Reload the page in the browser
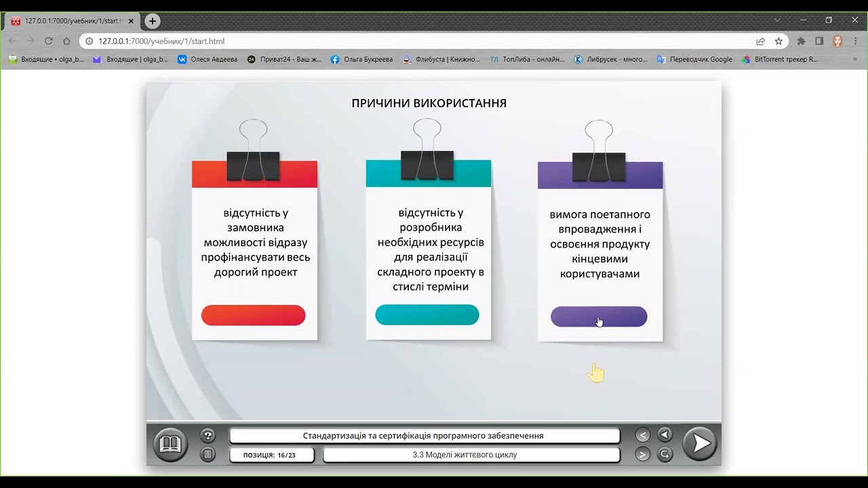Viewport: 868px width, 488px height. 48,41
